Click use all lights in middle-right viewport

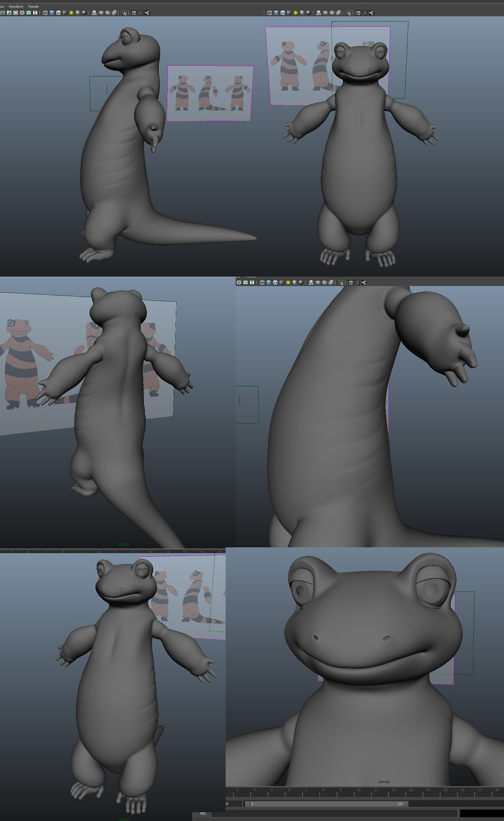coord(288,282)
